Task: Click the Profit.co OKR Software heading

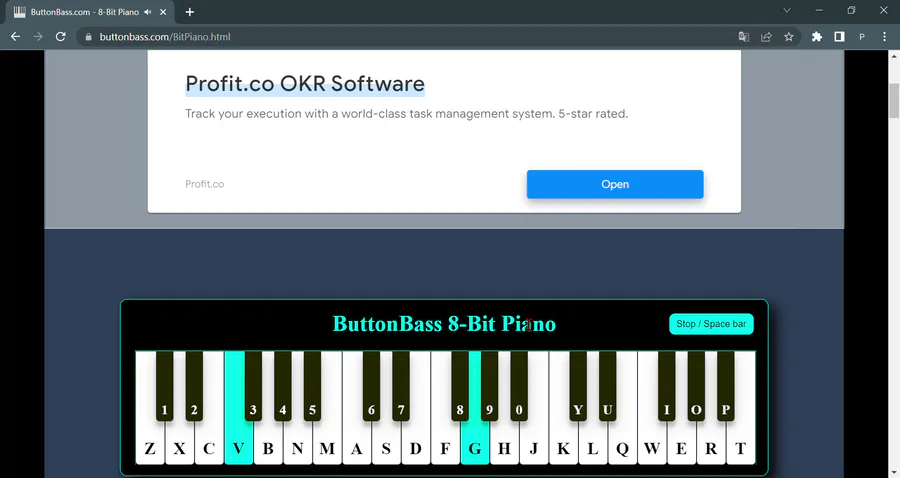Action: [305, 84]
